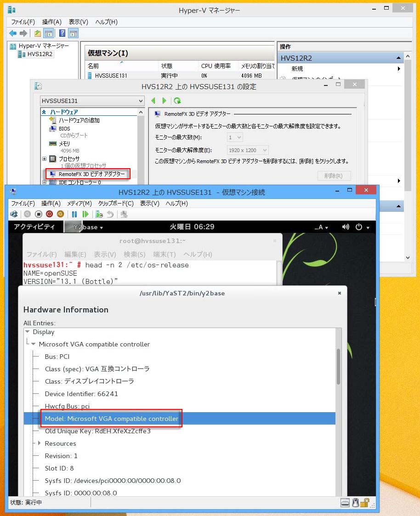This screenshot has height=516, width=420.
Task: Click the Hardware Information list scrollbar
Action: pos(338,367)
